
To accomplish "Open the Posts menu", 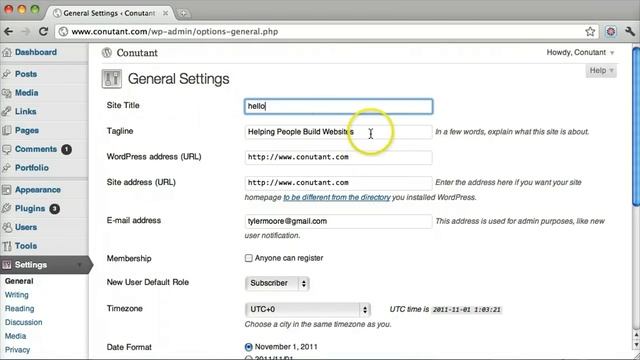I will tap(26, 74).
